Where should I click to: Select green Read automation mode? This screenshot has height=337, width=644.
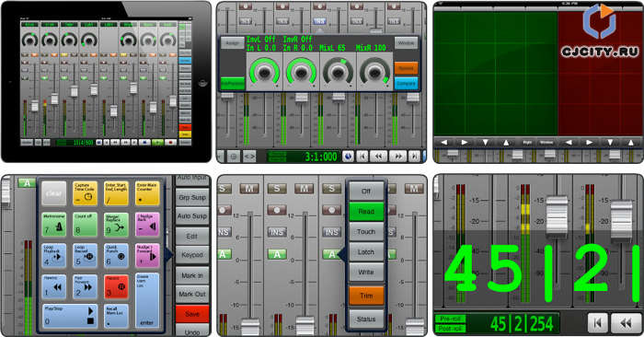point(366,211)
